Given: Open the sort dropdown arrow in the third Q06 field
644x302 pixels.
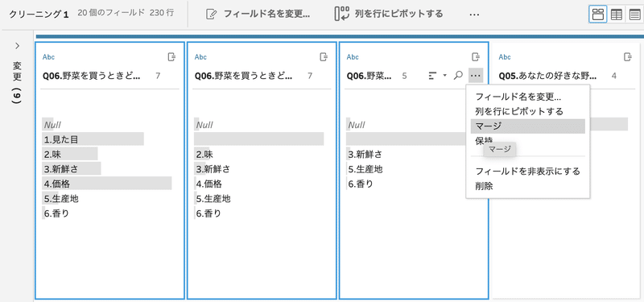Looking at the screenshot, I should (444, 76).
